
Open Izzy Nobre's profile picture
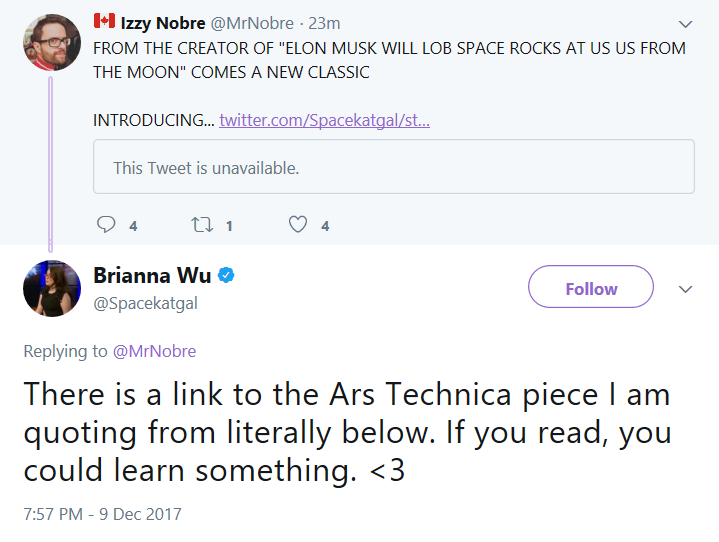[52, 42]
